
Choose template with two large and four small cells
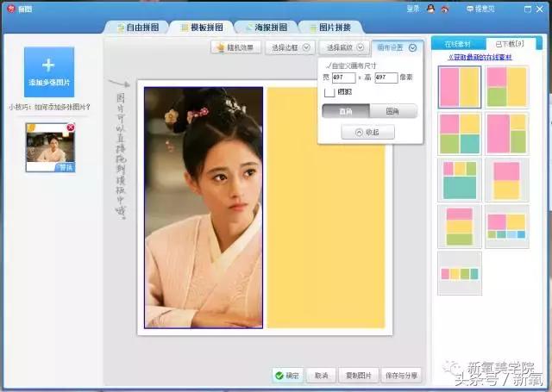pyautogui.click(x=507, y=227)
